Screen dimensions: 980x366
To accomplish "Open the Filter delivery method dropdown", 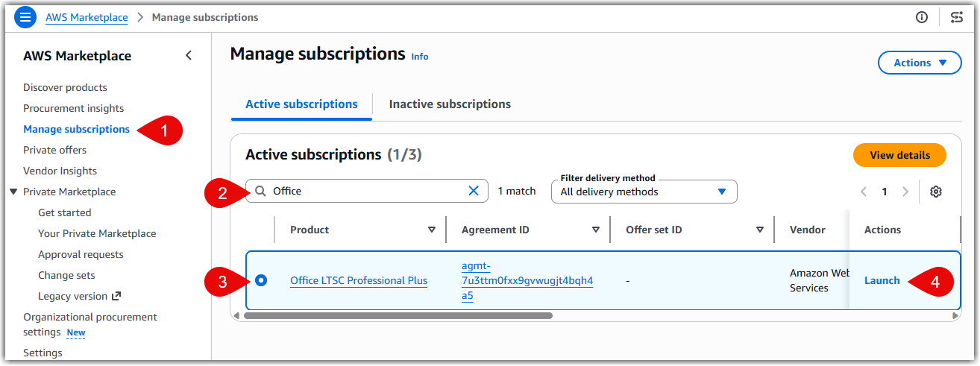I will [x=644, y=192].
